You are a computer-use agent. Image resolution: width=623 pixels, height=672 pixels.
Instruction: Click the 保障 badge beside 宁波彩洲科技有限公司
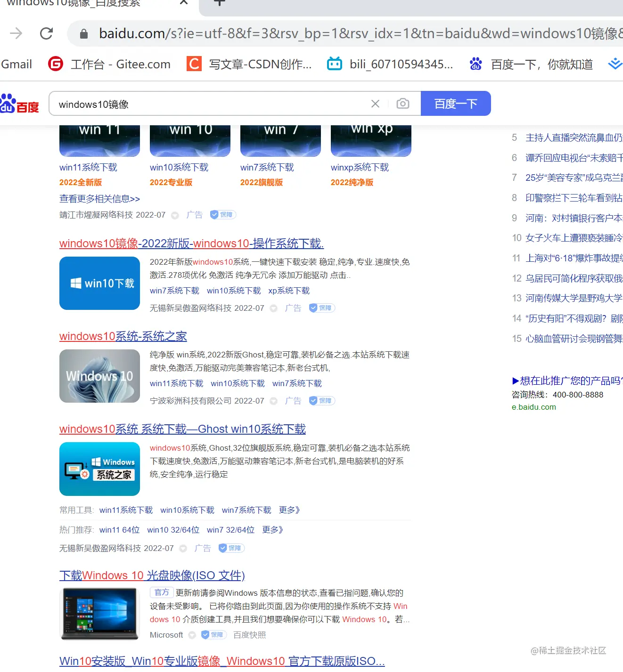(x=322, y=401)
